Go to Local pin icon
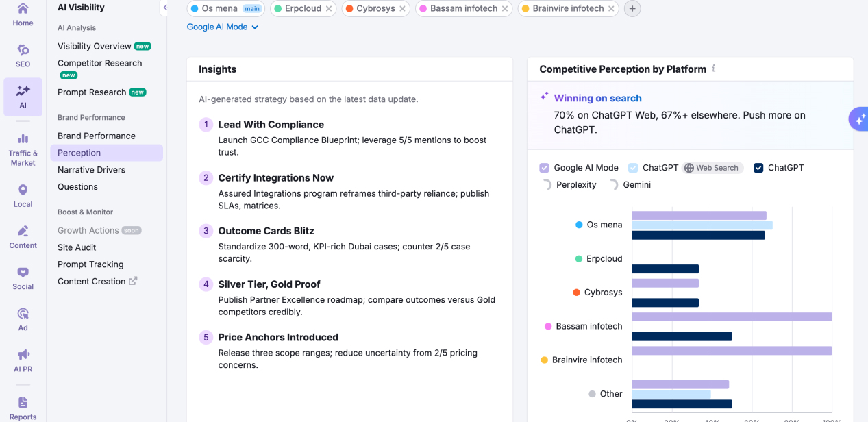This screenshot has height=422, width=868. pyautogui.click(x=23, y=190)
